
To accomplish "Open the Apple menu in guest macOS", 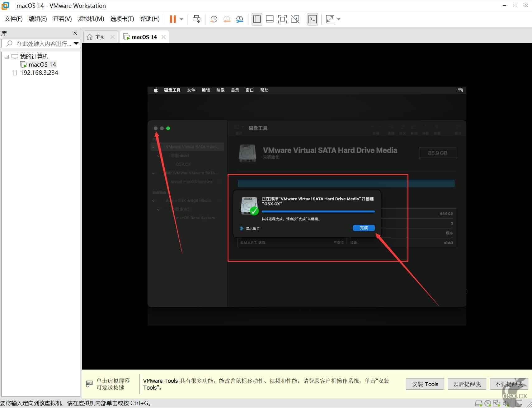I will [156, 90].
